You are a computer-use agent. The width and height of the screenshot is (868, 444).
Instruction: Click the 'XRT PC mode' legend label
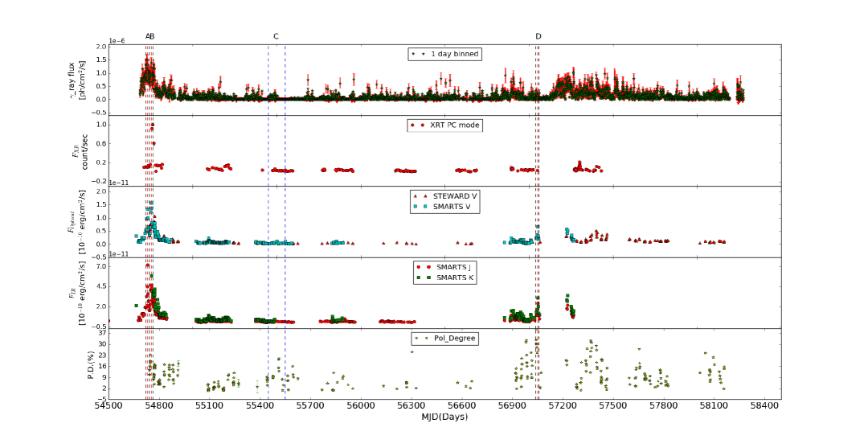(456, 125)
